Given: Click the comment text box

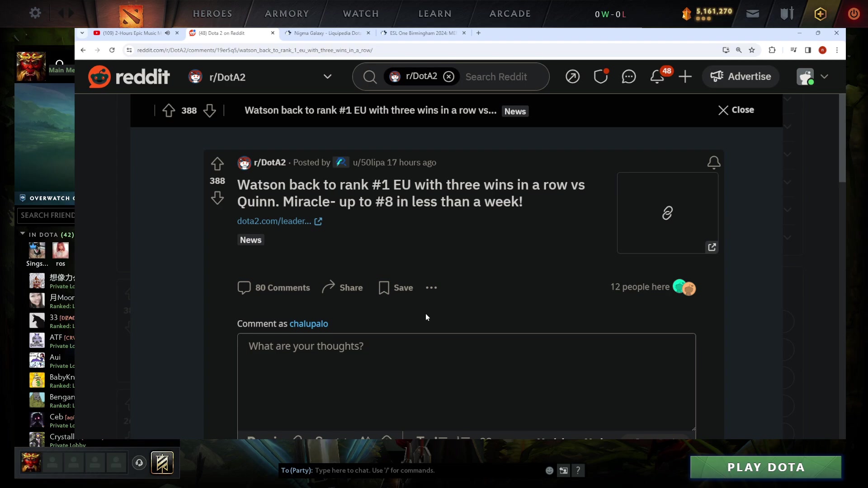Looking at the screenshot, I should pyautogui.click(x=466, y=382).
